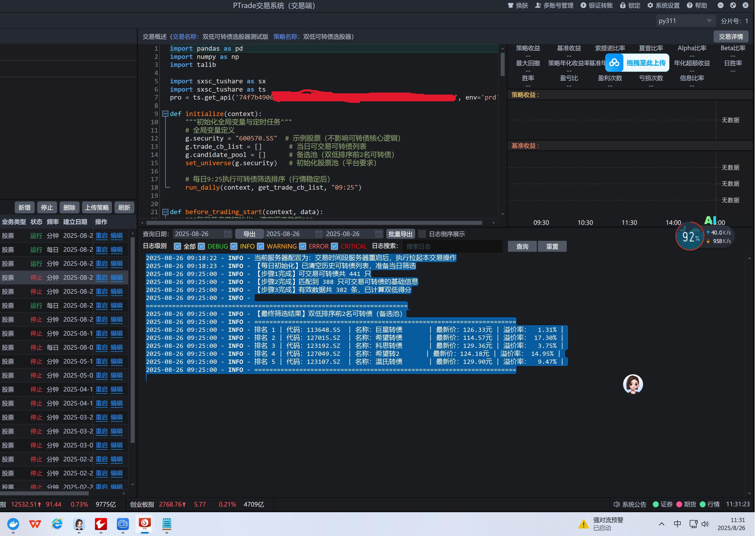756x536 pixels.
Task: Click the 中 IME language indicator
Action: [677, 524]
